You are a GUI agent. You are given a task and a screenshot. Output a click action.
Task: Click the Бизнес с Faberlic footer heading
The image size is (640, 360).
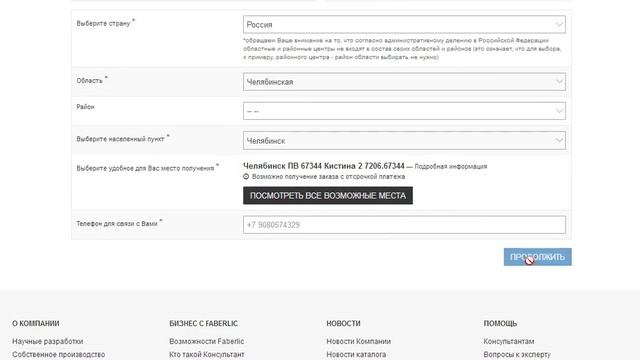click(x=204, y=324)
